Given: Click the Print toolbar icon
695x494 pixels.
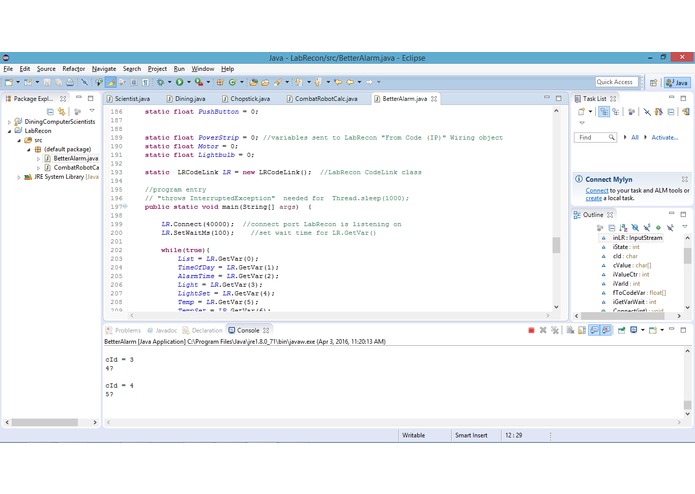Looking at the screenshot, I should [70, 82].
